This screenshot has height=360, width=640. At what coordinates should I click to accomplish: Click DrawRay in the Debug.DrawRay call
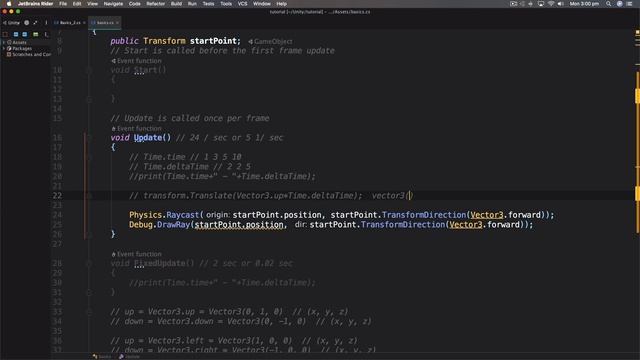pos(173,225)
